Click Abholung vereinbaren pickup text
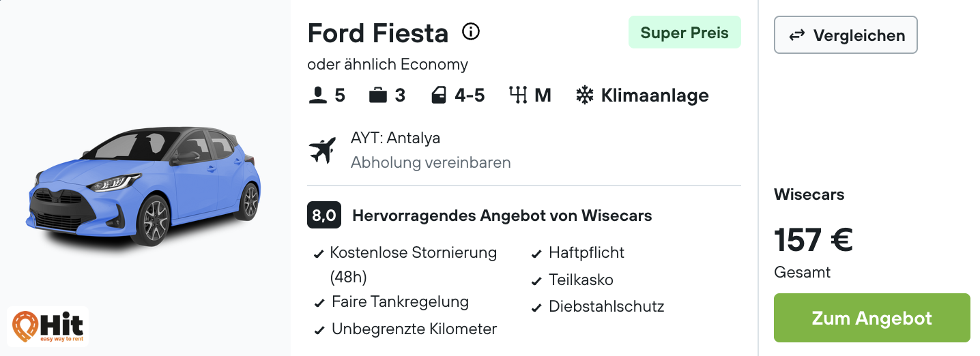 431,162
